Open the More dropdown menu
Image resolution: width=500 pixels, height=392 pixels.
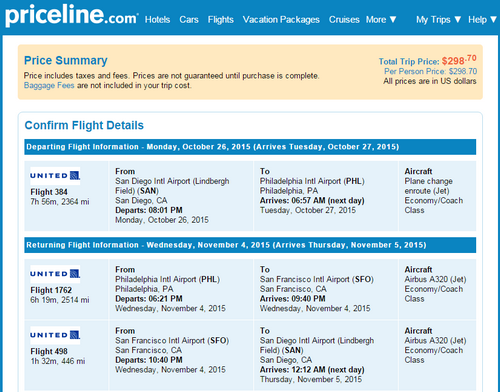pyautogui.click(x=381, y=20)
